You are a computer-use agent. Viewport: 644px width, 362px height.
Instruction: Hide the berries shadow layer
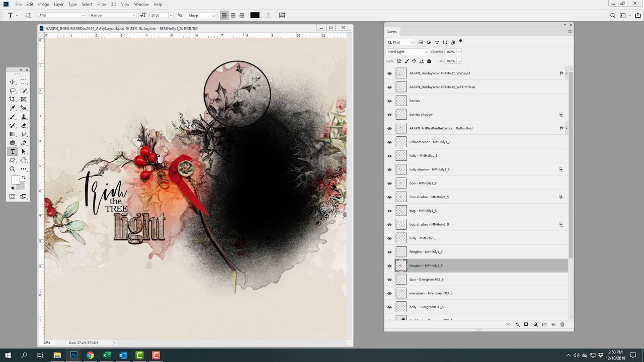[389, 115]
